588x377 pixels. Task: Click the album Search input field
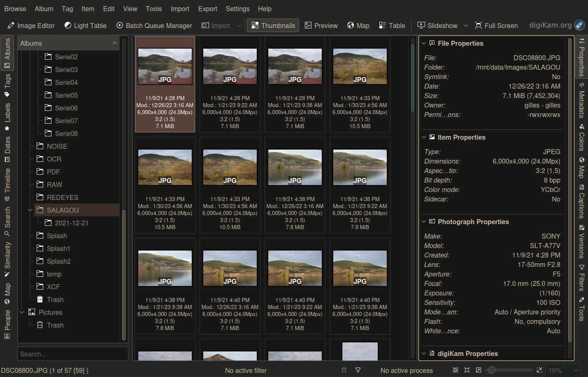[72, 354]
